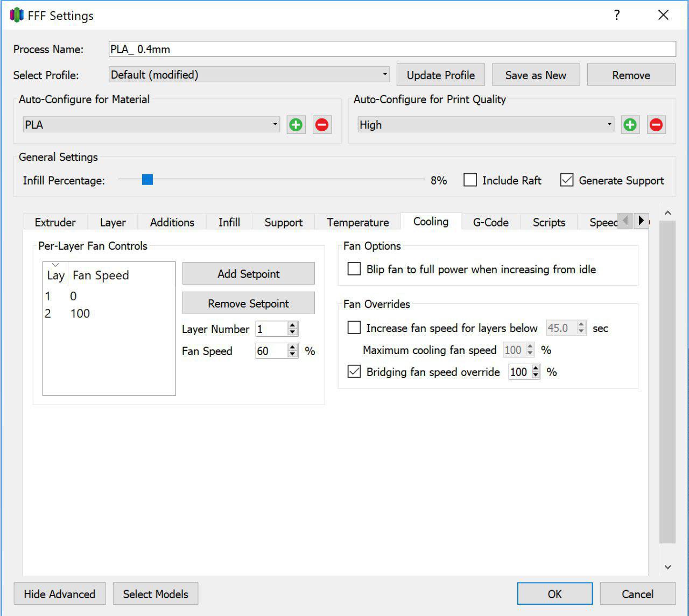The width and height of the screenshot is (689, 616).
Task: Open the Select Models button
Action: pos(156,593)
